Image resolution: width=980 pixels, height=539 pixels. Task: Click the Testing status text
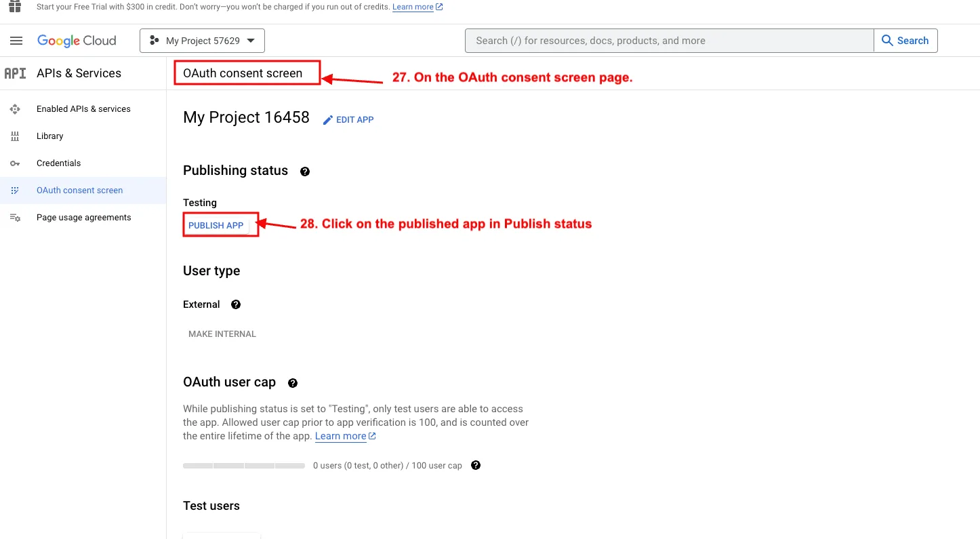click(200, 203)
